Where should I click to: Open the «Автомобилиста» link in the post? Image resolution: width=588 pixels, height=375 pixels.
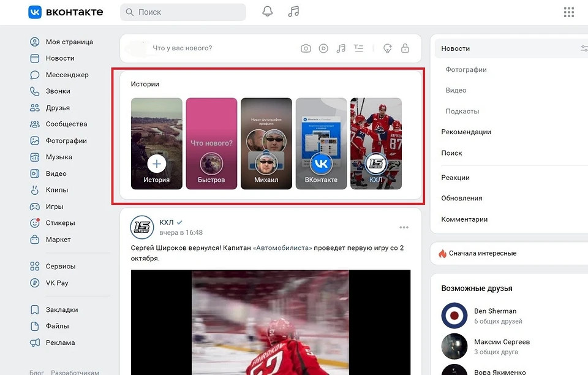coord(282,248)
